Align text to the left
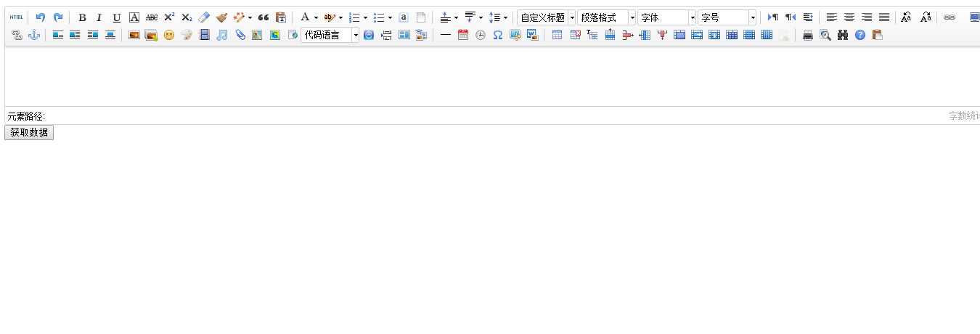Viewport: 980px width, 334px height. pyautogui.click(x=832, y=17)
